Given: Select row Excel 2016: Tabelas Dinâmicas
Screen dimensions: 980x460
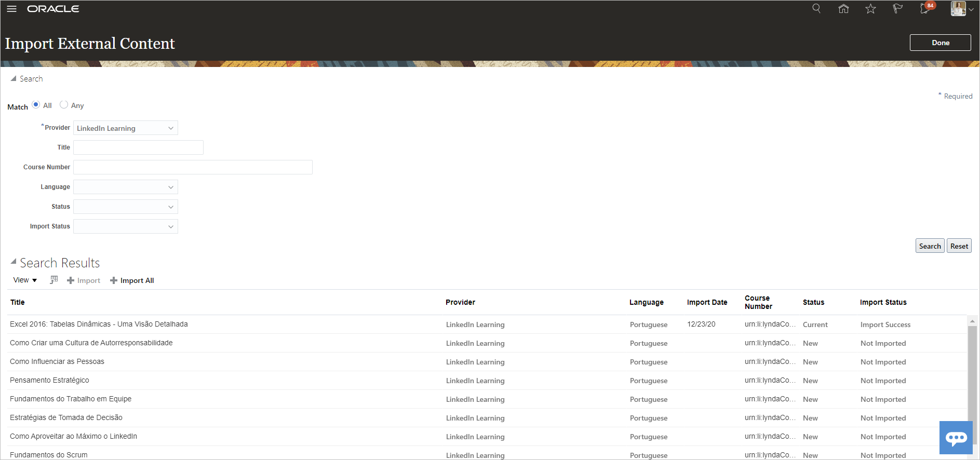Looking at the screenshot, I should tap(487, 324).
